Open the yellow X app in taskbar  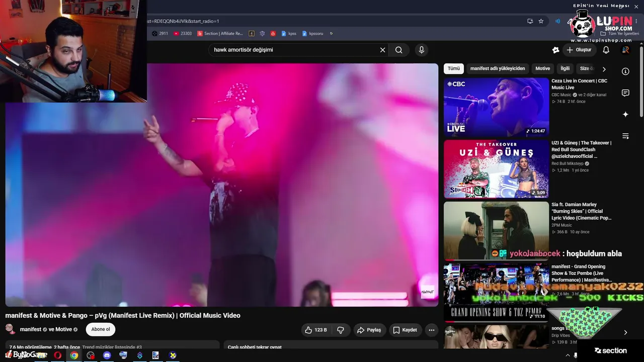(x=173, y=355)
